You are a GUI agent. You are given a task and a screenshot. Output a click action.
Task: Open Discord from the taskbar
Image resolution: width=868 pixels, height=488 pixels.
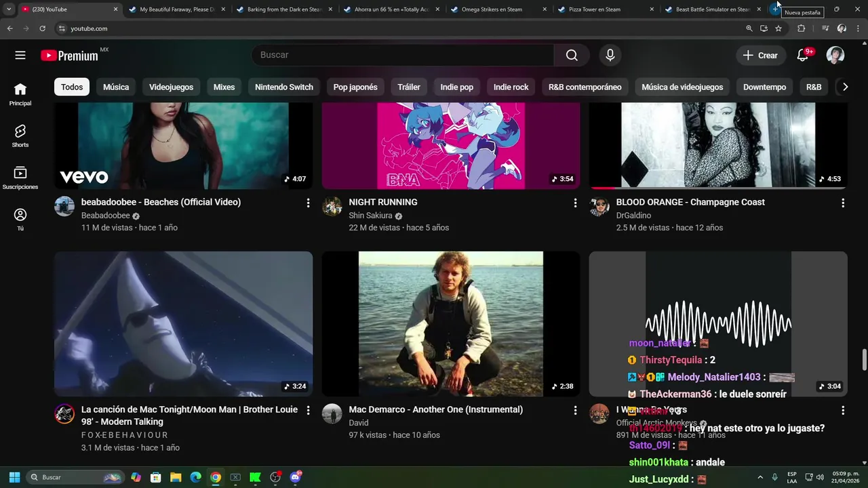295,477
